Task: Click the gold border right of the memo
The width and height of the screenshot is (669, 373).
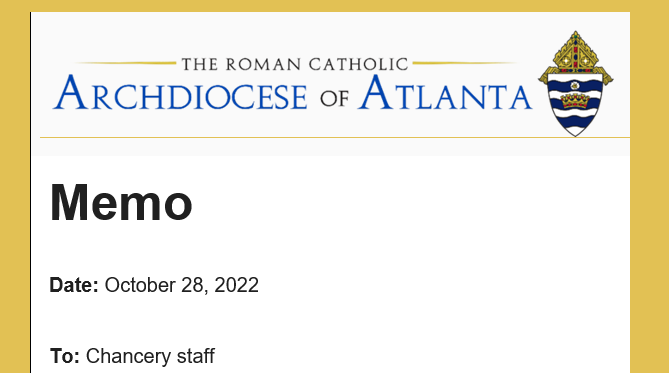Action: click(649, 192)
